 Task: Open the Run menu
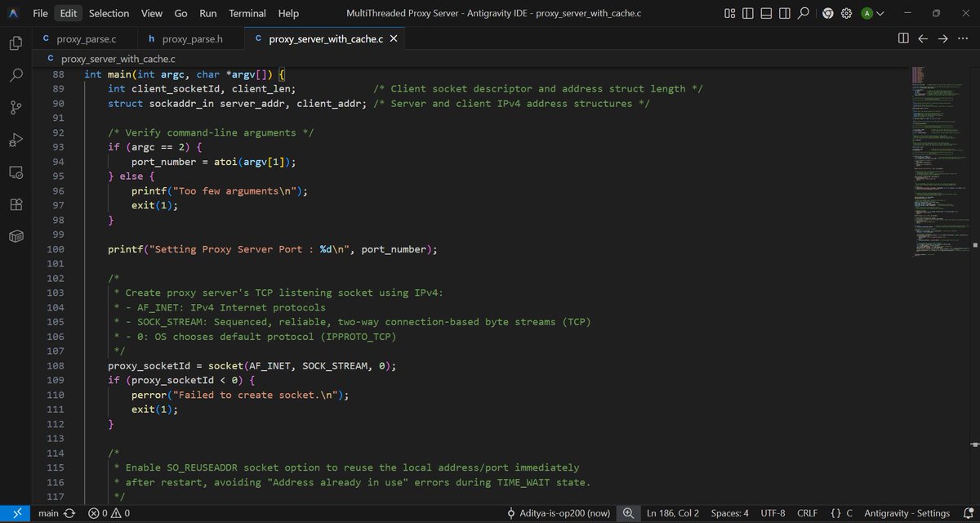pos(208,13)
